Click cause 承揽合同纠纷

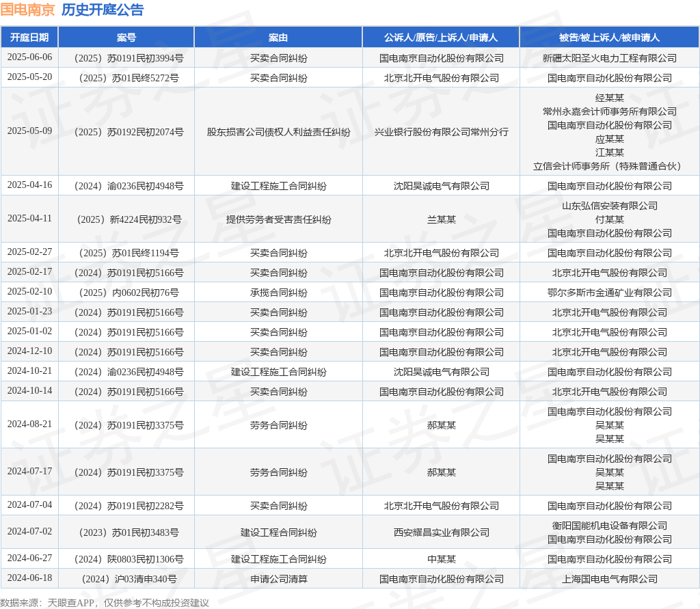[279, 293]
